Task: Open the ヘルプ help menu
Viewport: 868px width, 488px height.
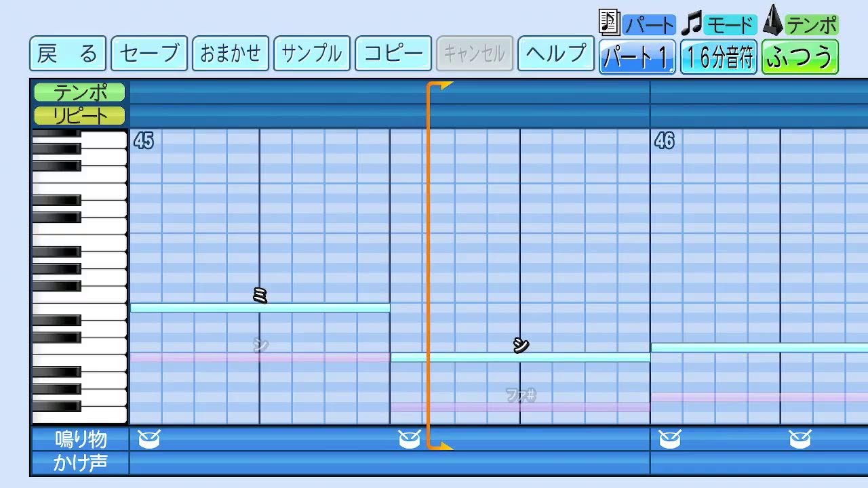Action: (556, 54)
